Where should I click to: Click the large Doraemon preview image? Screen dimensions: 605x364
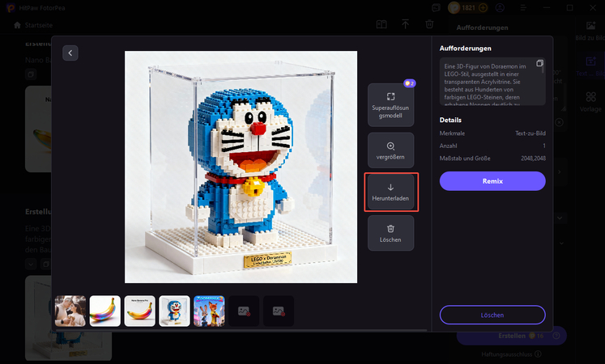[241, 167]
